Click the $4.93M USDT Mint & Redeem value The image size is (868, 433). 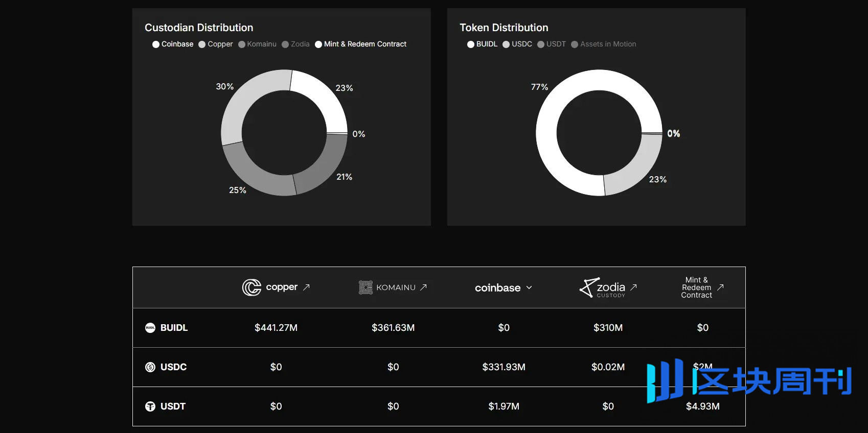702,406
